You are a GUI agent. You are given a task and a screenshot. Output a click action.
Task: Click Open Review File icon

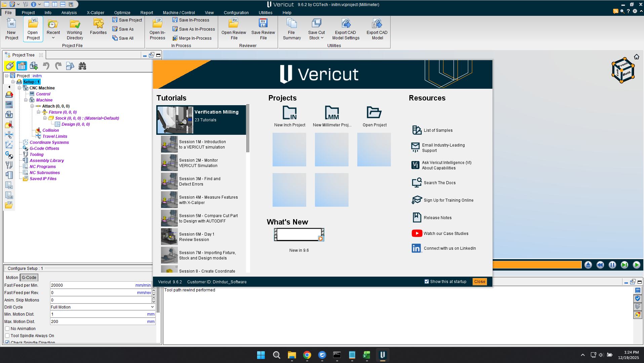234,29
